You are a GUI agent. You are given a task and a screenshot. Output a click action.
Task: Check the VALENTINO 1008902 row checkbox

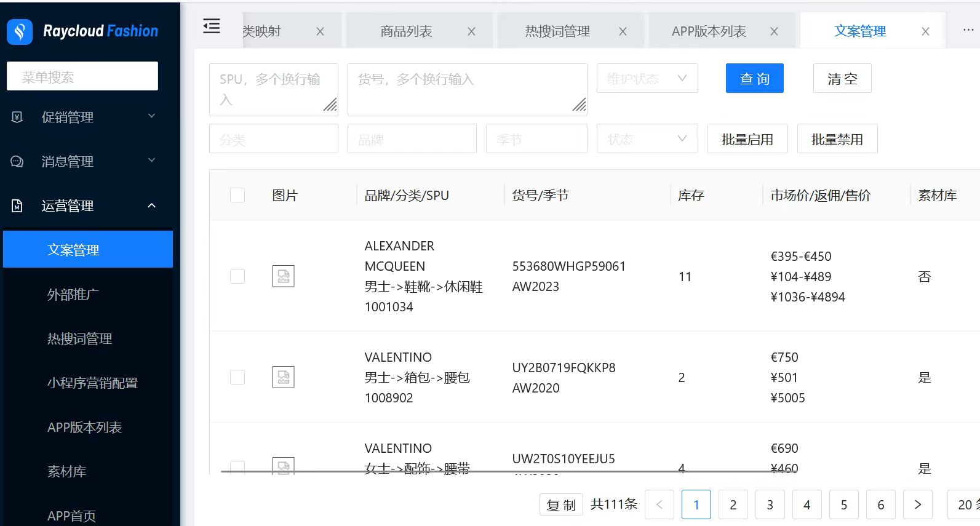pos(237,377)
